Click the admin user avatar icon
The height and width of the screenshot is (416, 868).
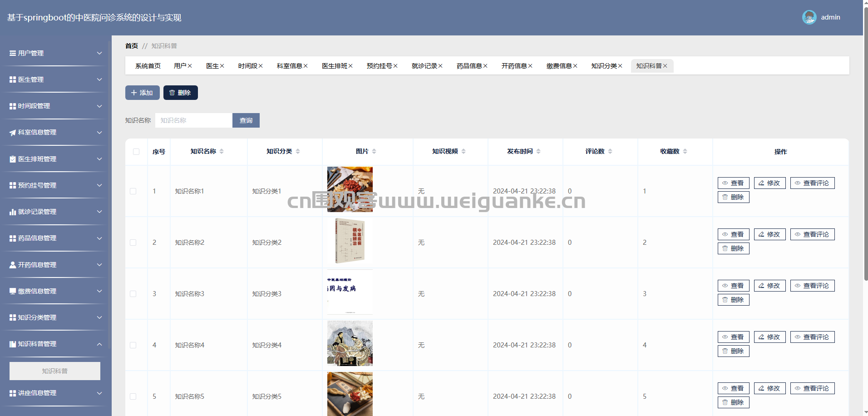(x=809, y=17)
